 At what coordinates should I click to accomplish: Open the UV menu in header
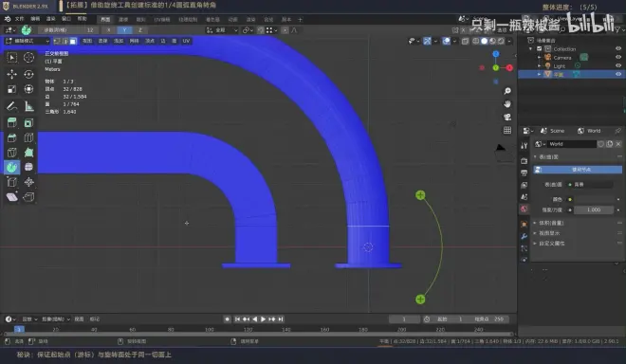[186, 41]
